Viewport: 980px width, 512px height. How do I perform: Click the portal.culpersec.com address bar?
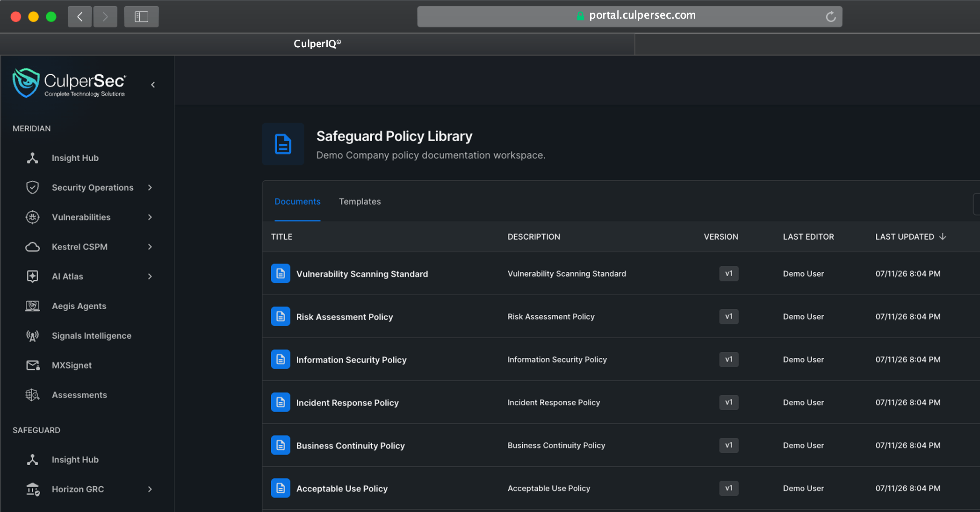[629, 16]
